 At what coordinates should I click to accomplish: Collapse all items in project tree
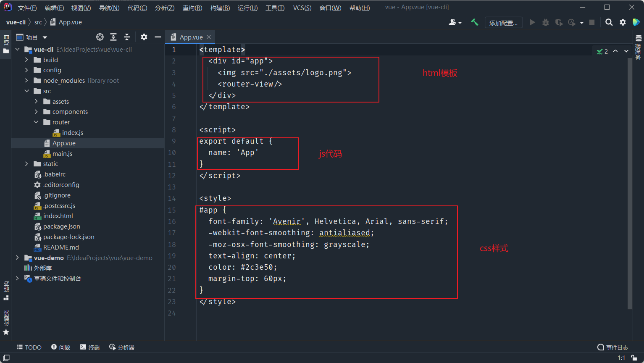tap(127, 37)
